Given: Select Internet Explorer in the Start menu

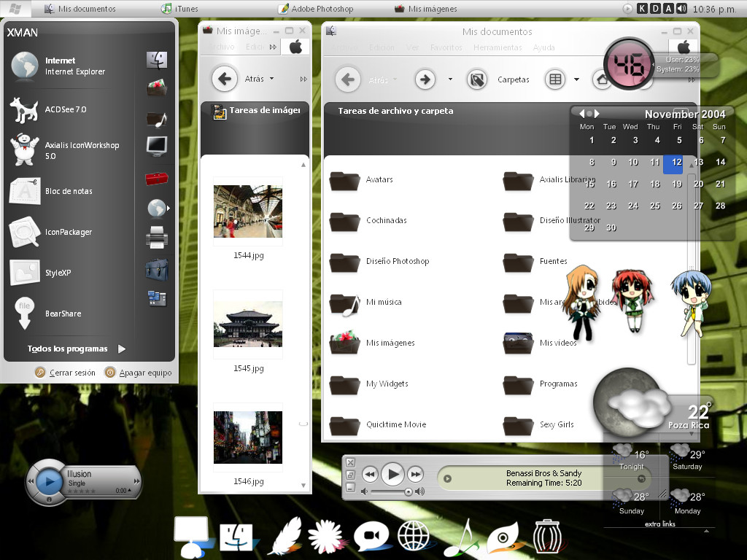Looking at the screenshot, I should [71, 66].
